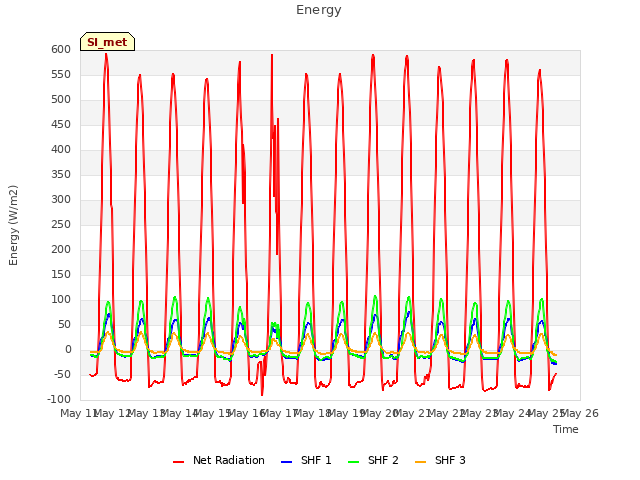
Task: Click the 600 y-axis tick label
Action: point(61,50)
